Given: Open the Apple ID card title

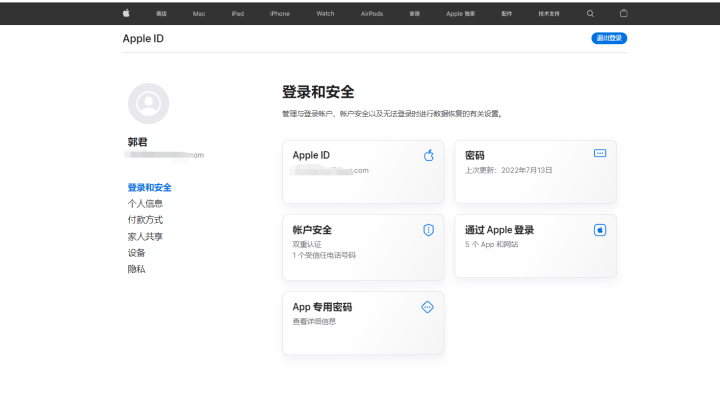Looking at the screenshot, I should tap(311, 155).
